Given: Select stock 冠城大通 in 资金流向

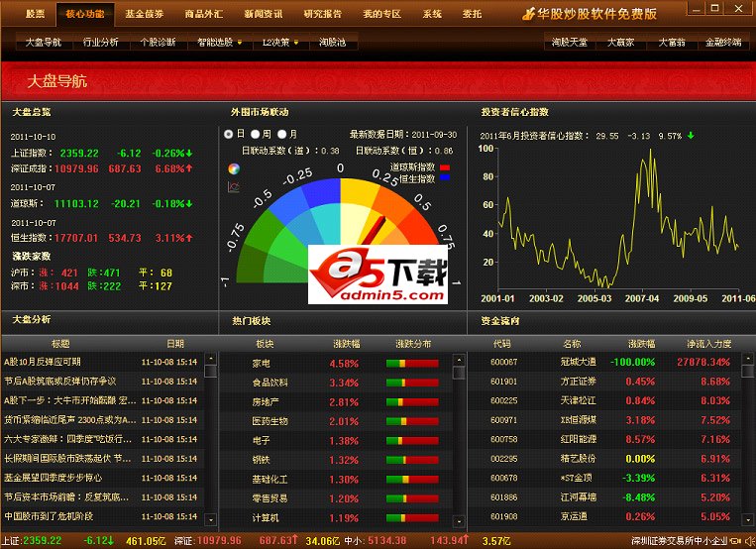Looking at the screenshot, I should (604, 362).
